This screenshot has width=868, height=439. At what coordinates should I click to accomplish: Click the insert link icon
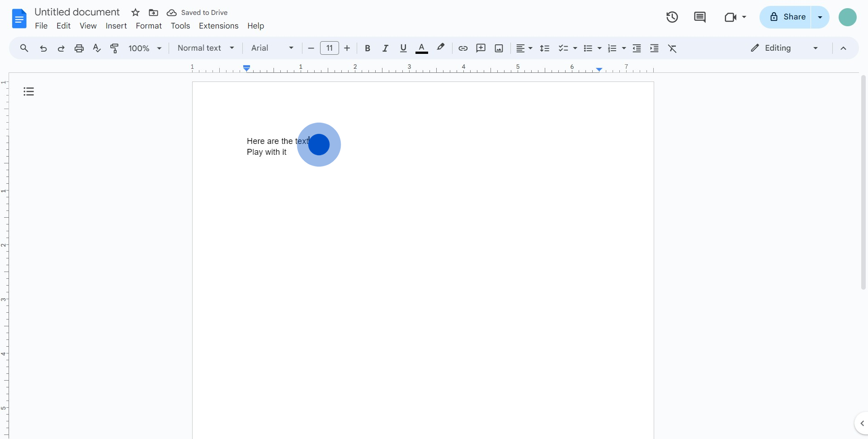(463, 48)
